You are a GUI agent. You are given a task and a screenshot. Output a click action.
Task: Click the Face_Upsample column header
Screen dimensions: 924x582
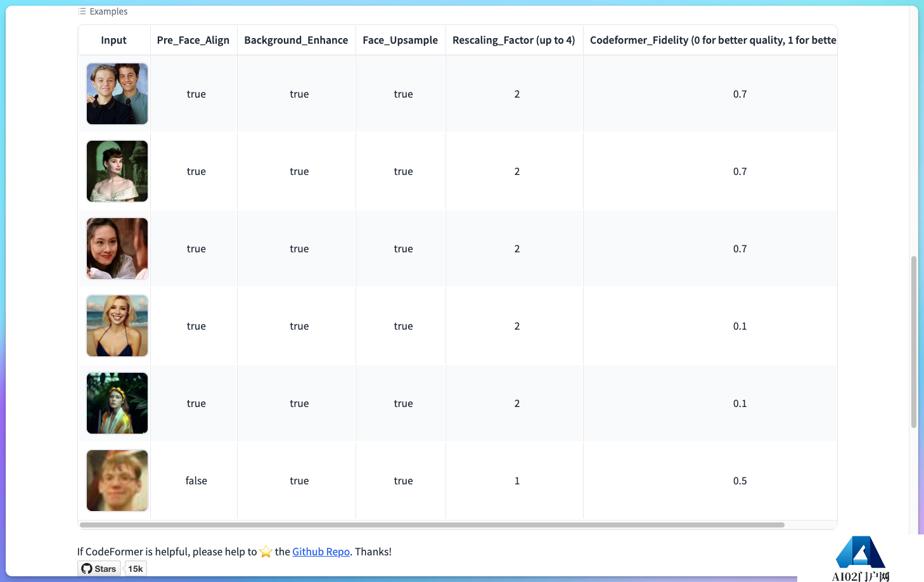[401, 40]
